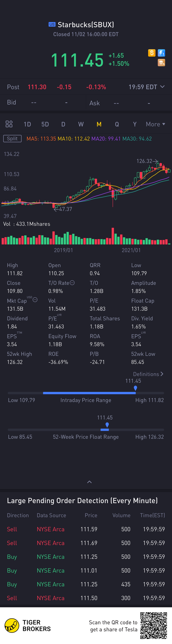Tap the Tesla share QR code
This screenshot has width=172, height=644.
tap(154, 625)
